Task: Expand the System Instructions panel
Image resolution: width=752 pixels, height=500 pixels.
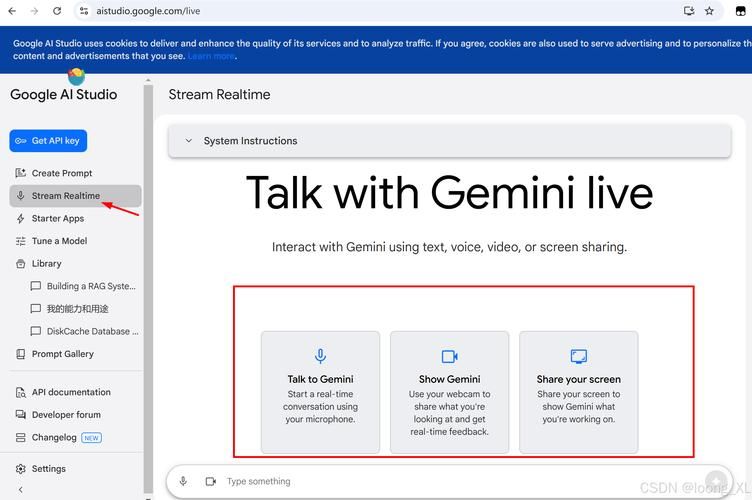Action: (188, 141)
